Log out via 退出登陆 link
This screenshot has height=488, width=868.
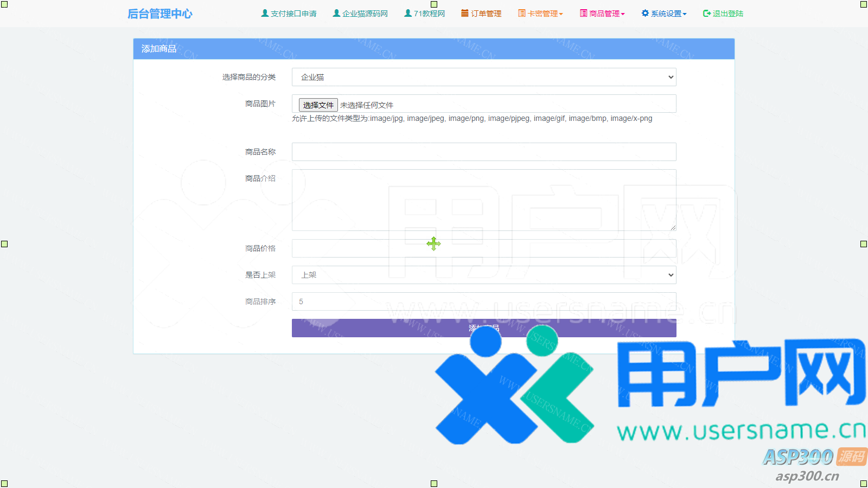[728, 14]
